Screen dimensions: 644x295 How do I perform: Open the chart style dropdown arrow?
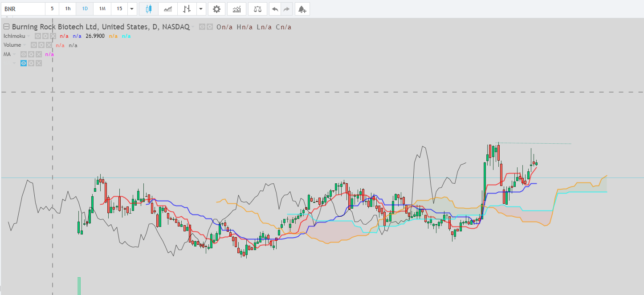coord(201,9)
